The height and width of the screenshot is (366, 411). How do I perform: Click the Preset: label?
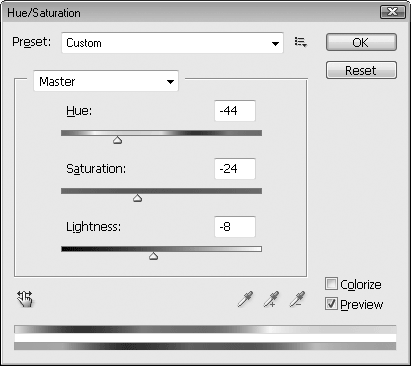[x=32, y=42]
